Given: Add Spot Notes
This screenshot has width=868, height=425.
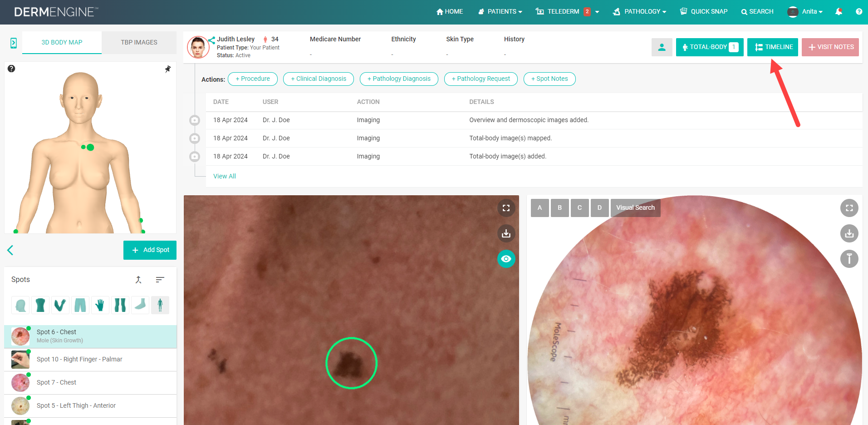Looking at the screenshot, I should pyautogui.click(x=549, y=79).
